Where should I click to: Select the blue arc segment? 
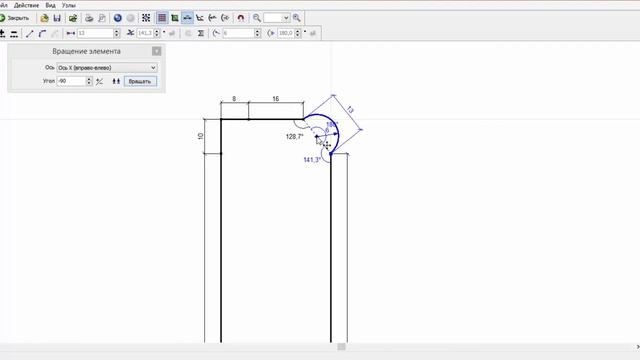[335, 125]
